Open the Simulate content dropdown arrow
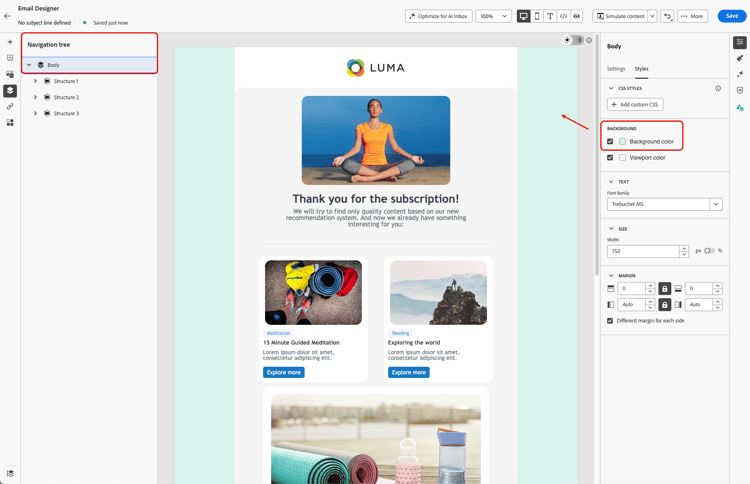This screenshot has width=750, height=484. pos(652,16)
